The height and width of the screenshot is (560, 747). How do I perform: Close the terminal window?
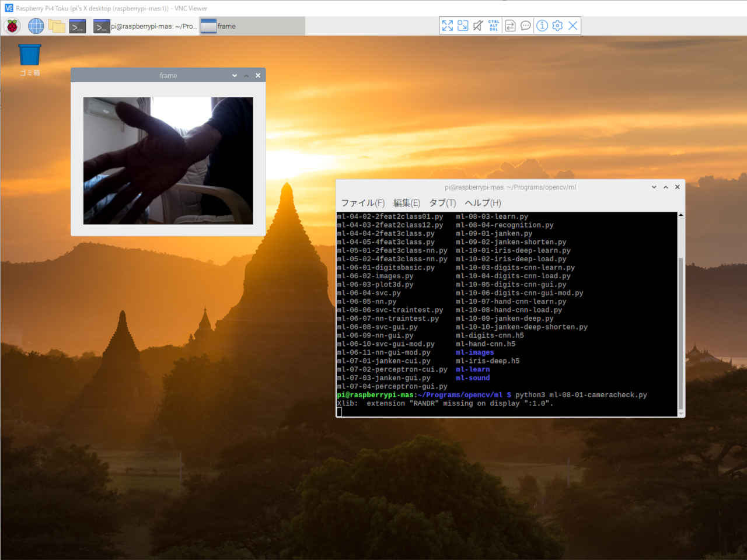[678, 187]
